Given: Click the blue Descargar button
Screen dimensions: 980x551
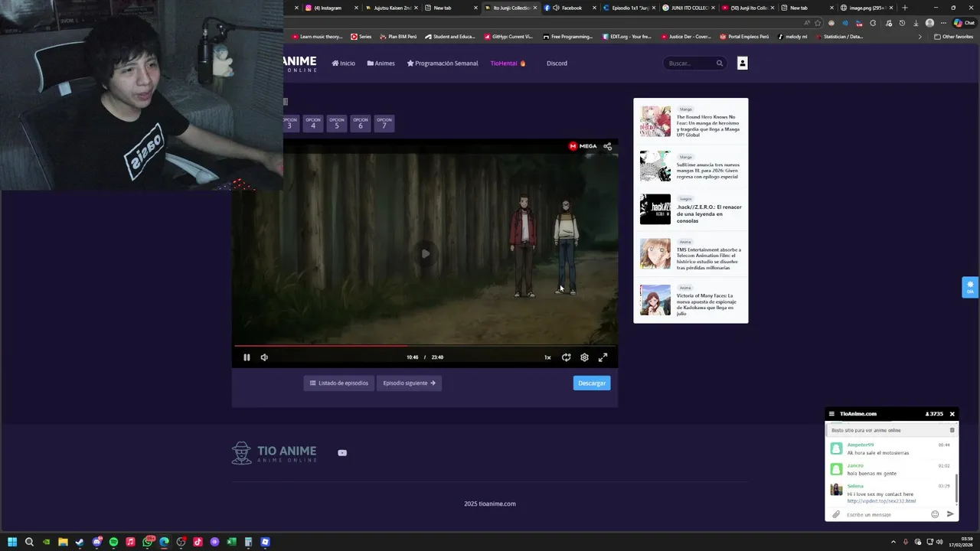Looking at the screenshot, I should click(x=592, y=383).
